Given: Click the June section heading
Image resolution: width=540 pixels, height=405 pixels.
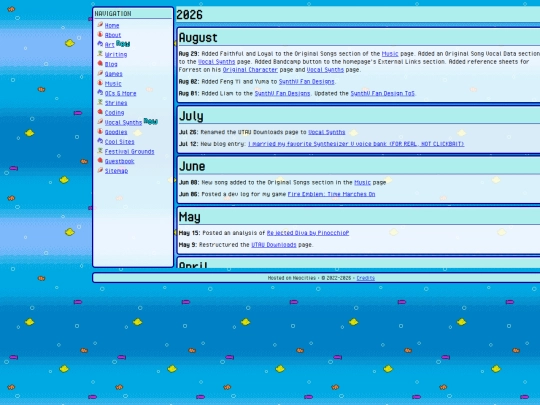Looking at the screenshot, I should tap(192, 166).
